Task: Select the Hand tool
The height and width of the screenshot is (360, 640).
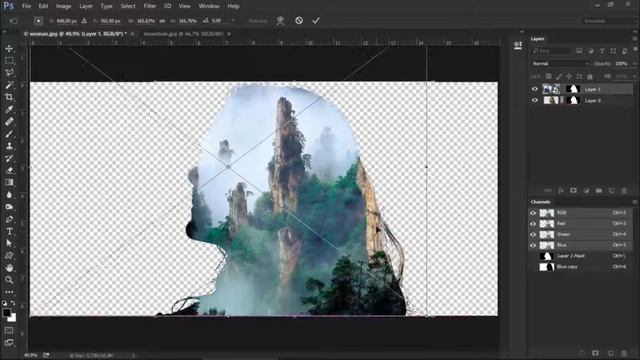Action: click(9, 268)
